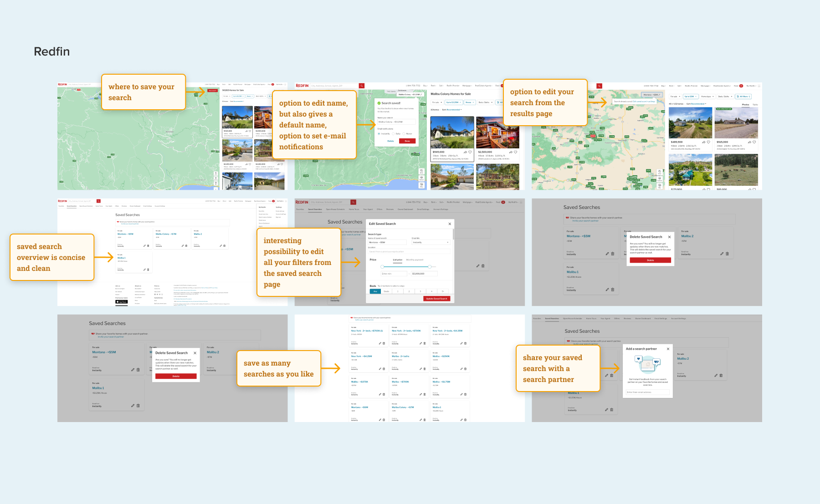Click the pencil icon on Montana card beside middle-row delete dialog

tap(607, 254)
